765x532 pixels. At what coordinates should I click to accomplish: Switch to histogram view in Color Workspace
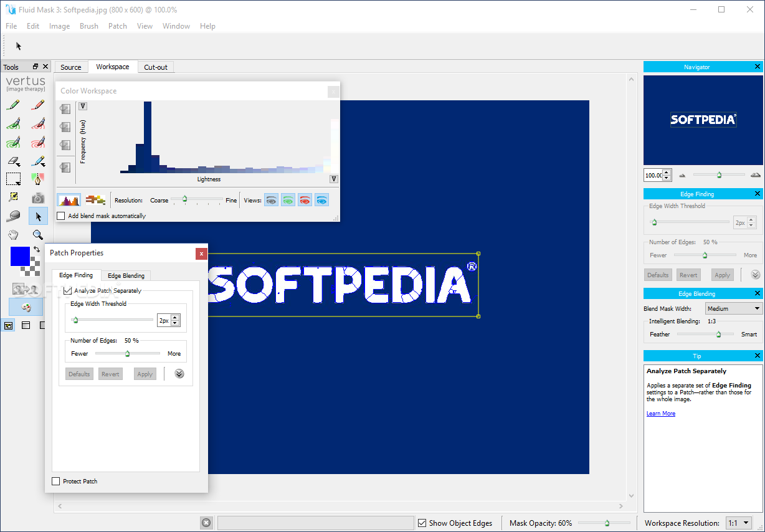[x=69, y=200]
